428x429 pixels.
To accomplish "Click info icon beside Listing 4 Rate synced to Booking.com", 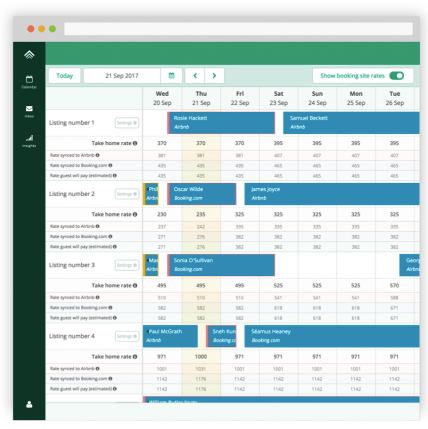I will point(110,379).
